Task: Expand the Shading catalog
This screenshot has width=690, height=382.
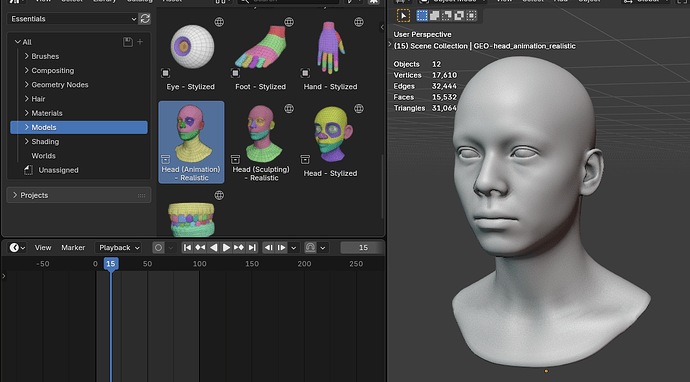Action: click(26, 141)
